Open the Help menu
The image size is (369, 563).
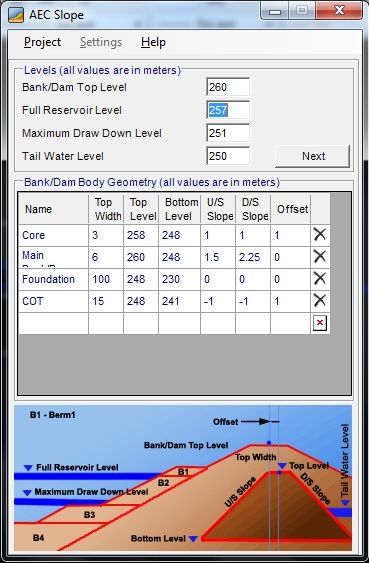[x=153, y=42]
